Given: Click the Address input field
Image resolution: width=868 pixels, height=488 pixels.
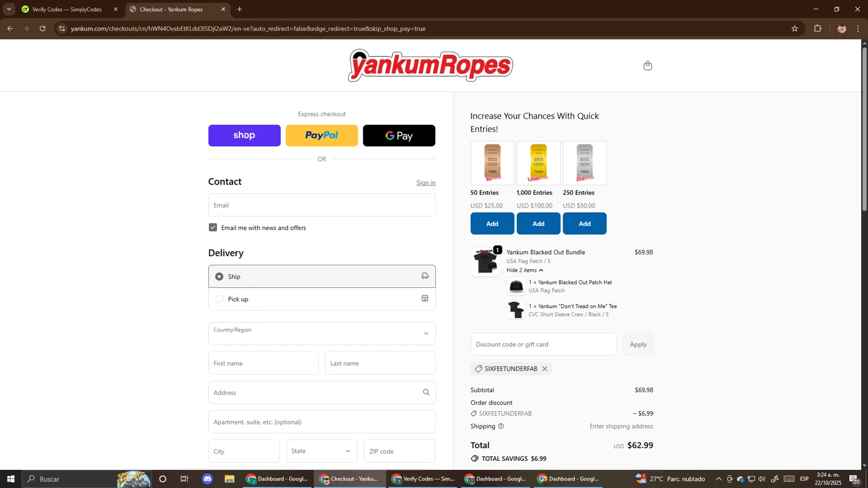Looking at the screenshot, I should point(322,393).
